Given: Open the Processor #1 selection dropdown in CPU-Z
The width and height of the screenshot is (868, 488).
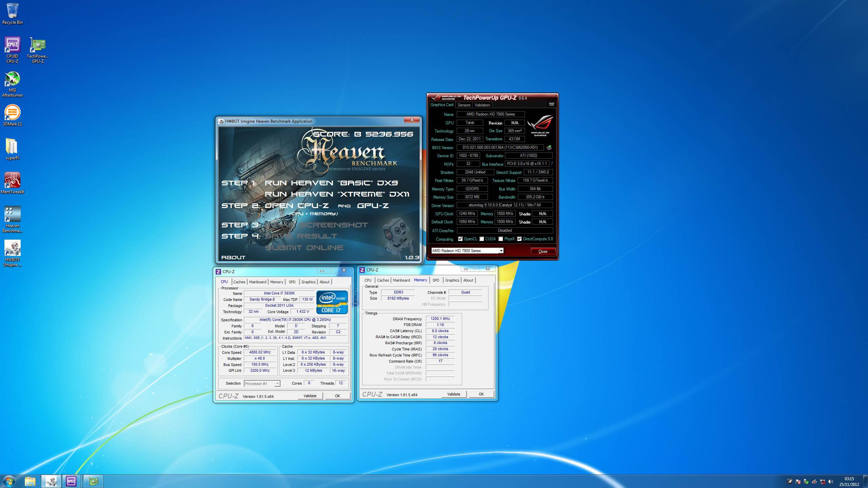Looking at the screenshot, I should tap(262, 383).
